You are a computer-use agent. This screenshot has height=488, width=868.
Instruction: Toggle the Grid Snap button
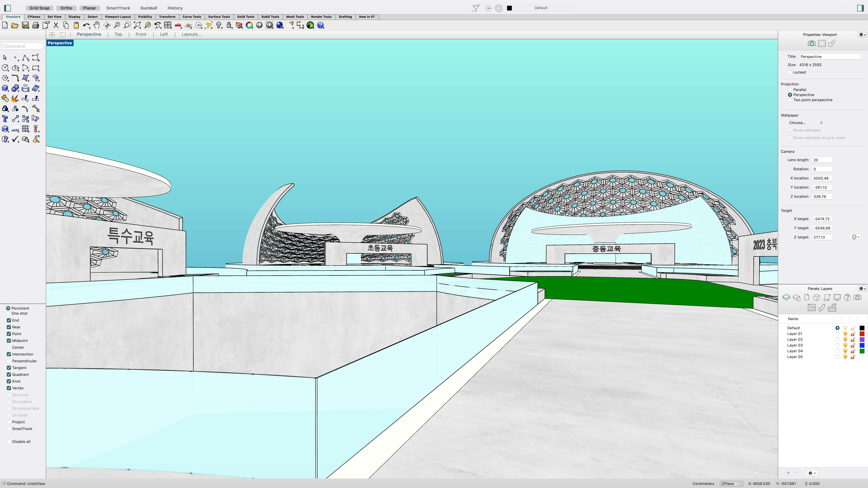pyautogui.click(x=40, y=8)
